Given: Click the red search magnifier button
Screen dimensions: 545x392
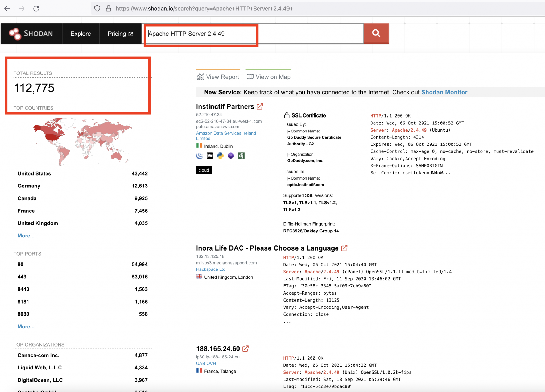Looking at the screenshot, I should [x=376, y=34].
